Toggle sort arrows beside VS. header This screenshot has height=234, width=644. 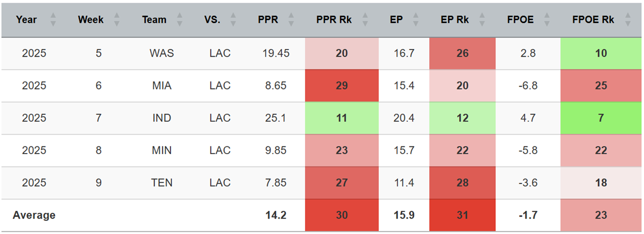(x=233, y=20)
